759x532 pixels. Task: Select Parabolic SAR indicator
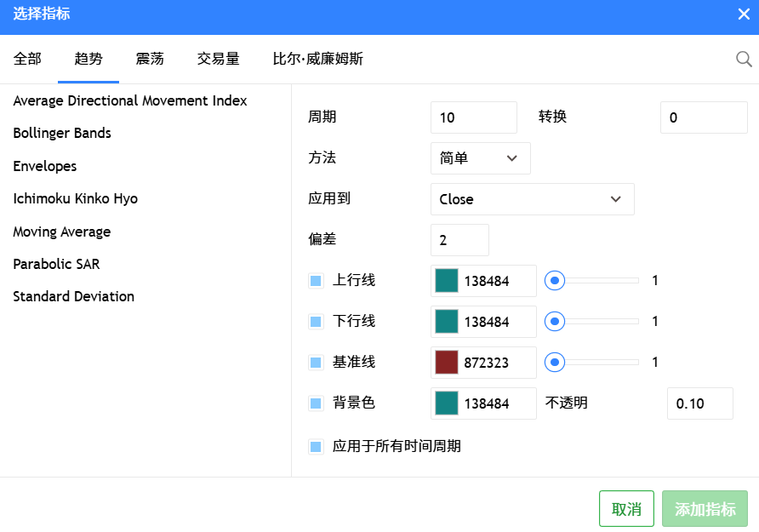(56, 265)
